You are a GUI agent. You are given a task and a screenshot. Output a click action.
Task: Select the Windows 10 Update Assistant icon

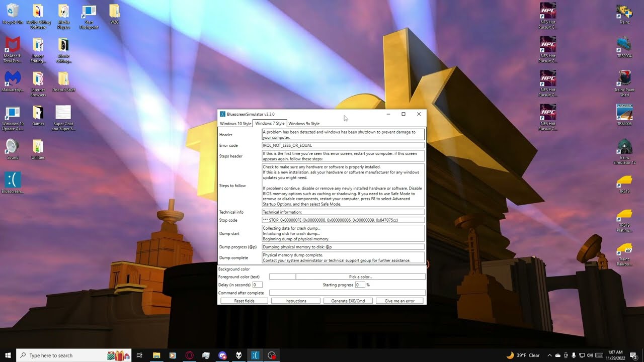(x=13, y=118)
